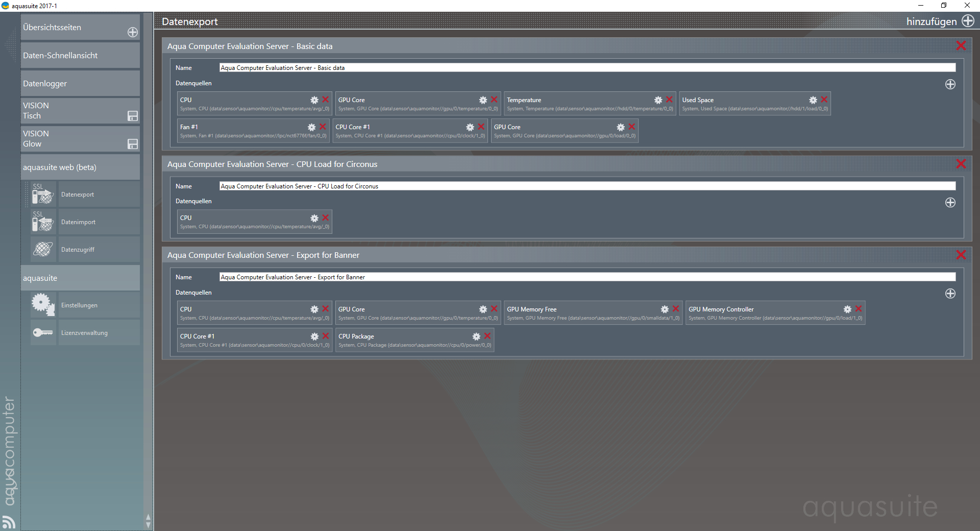Click the Datenexport SSL icon
980x531 pixels.
(x=43, y=194)
